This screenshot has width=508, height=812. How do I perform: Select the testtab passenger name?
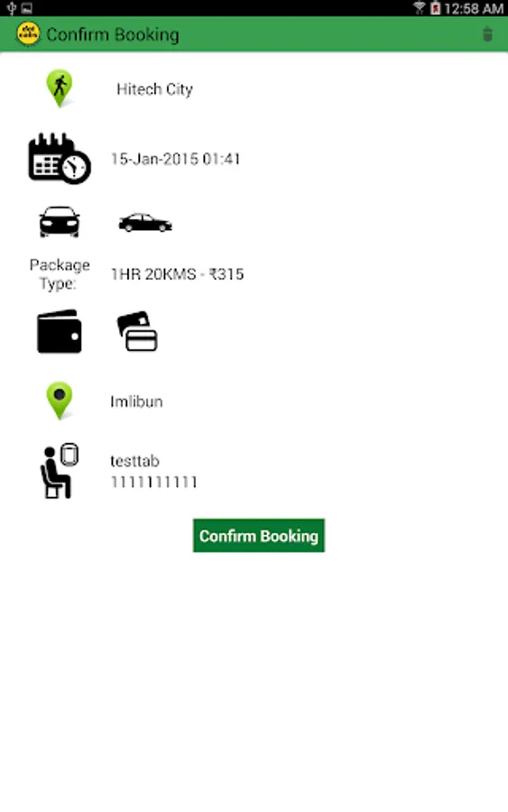tap(134, 461)
